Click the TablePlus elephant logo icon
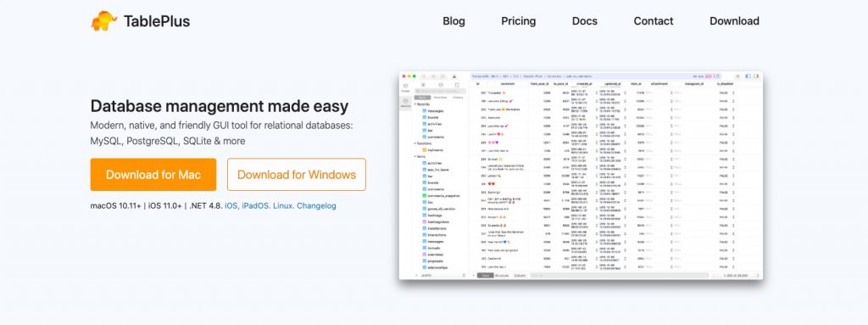The width and height of the screenshot is (868, 325). [x=104, y=21]
